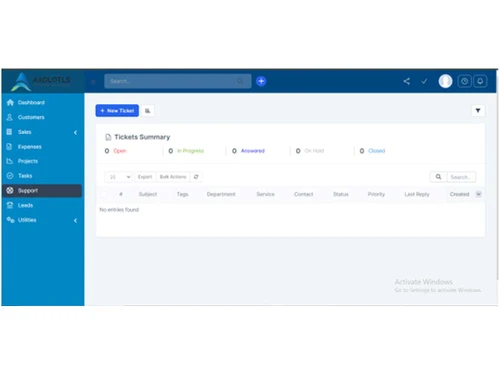Sort by Created column header
This screenshot has height=375, width=500.
pyautogui.click(x=459, y=194)
